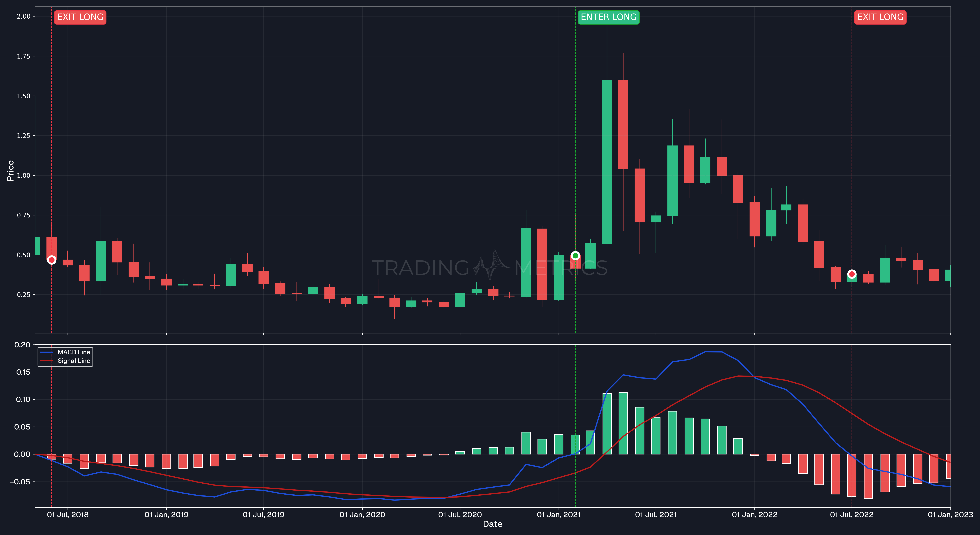Click the lowest red MACD histogram bar after July 2022
Screen dimensions: 980x535
coord(868,476)
